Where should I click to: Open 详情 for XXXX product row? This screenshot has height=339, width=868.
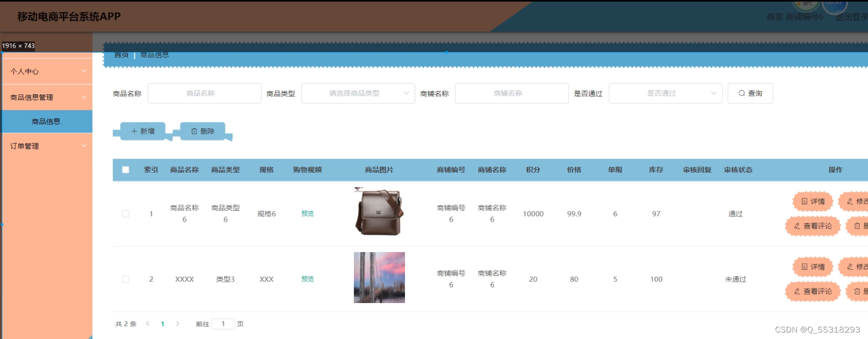(813, 267)
